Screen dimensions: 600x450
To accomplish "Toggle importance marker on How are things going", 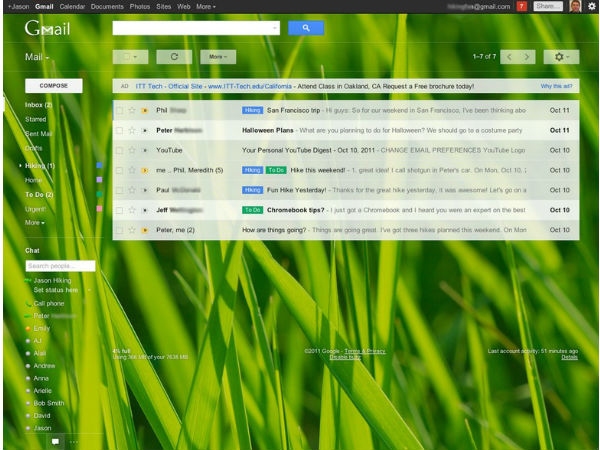I will click(145, 230).
